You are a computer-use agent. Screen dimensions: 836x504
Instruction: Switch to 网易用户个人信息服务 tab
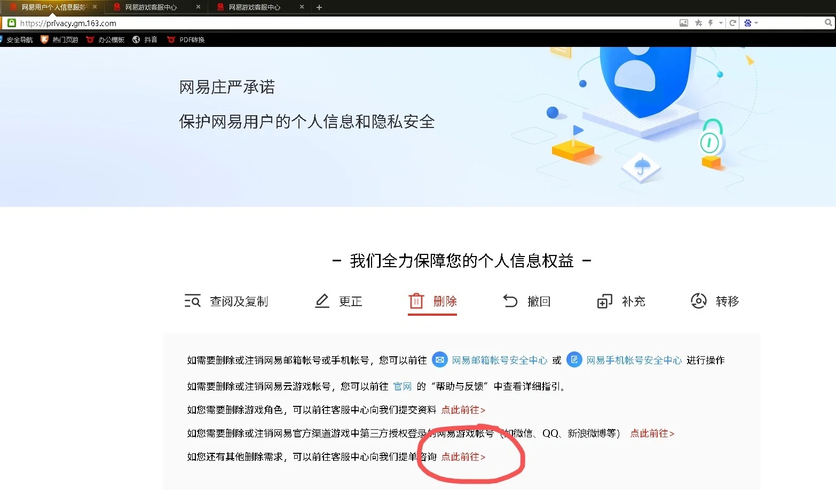pos(53,7)
